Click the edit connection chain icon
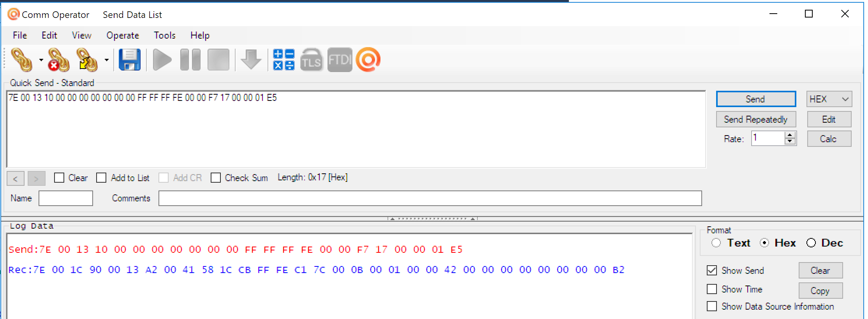868x319 pixels. tap(87, 60)
